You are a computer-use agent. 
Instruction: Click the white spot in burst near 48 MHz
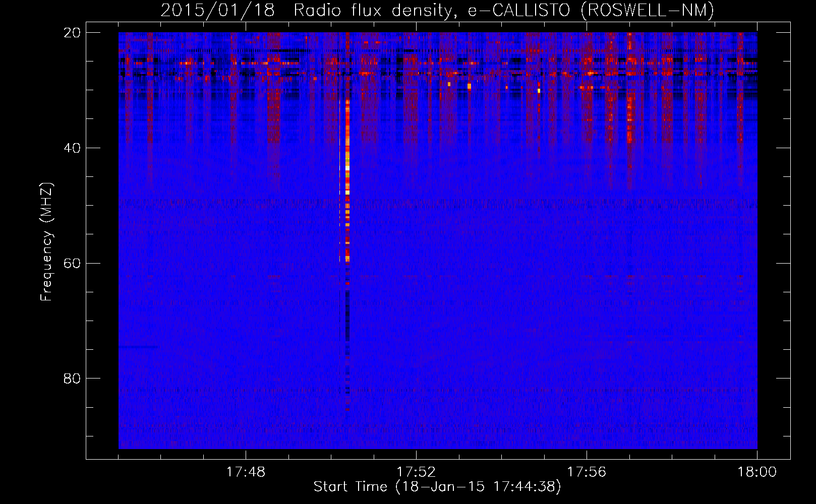[x=347, y=192]
